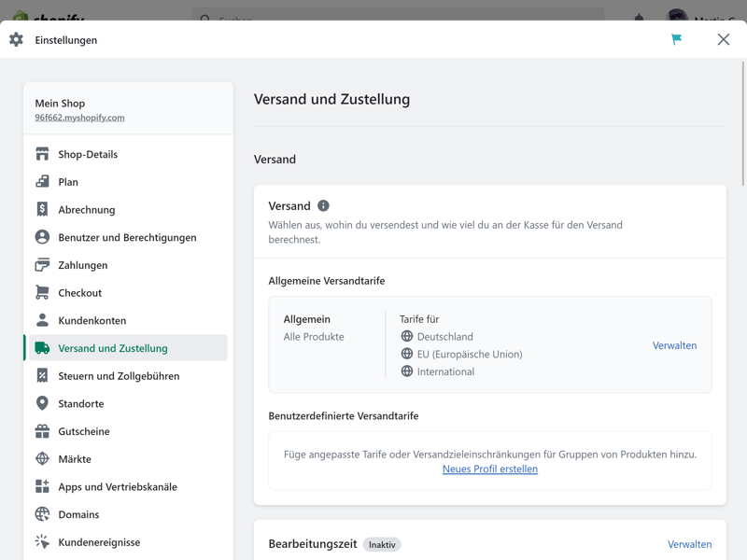The height and width of the screenshot is (560, 747).
Task: Click Neues Profil erstellen link
Action: pyautogui.click(x=489, y=469)
